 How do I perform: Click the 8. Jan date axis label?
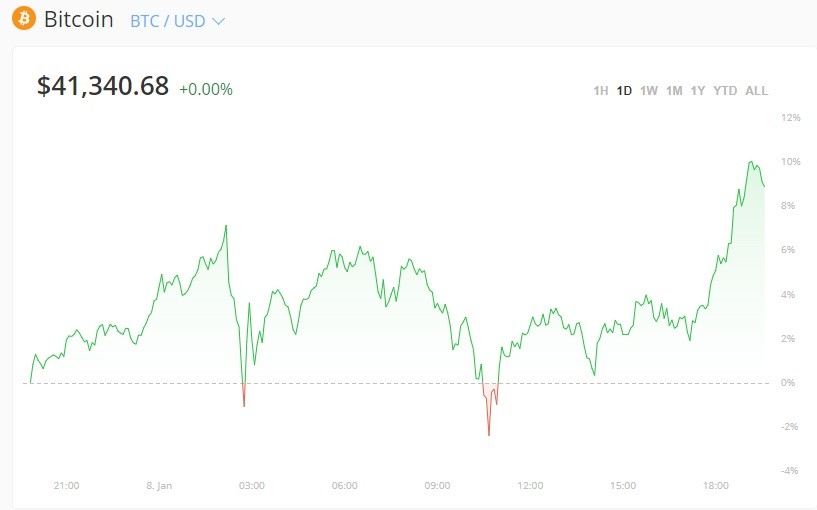tap(159, 486)
